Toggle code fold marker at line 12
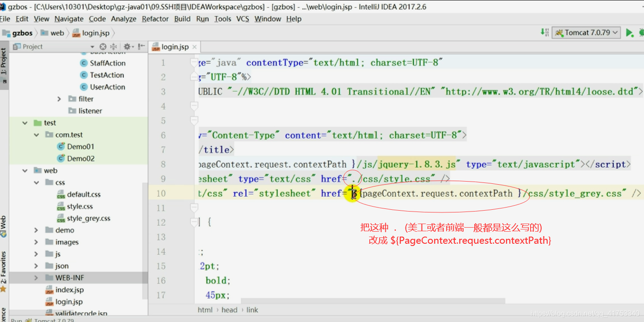Screen dimensions: 644x322 pyautogui.click(x=194, y=222)
